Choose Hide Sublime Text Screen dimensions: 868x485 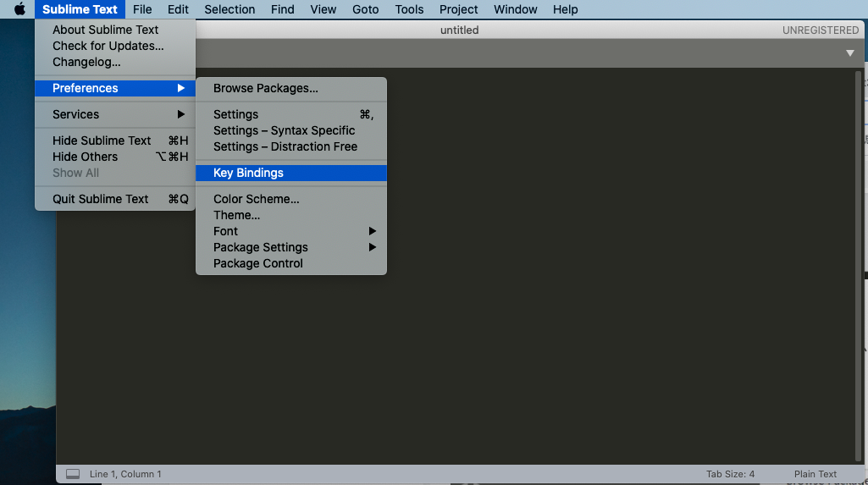(x=115, y=141)
